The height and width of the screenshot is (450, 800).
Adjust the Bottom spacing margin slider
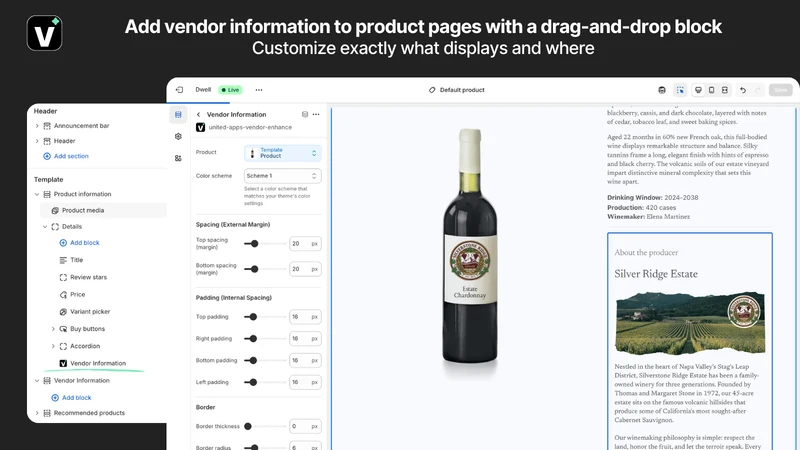[x=255, y=269]
